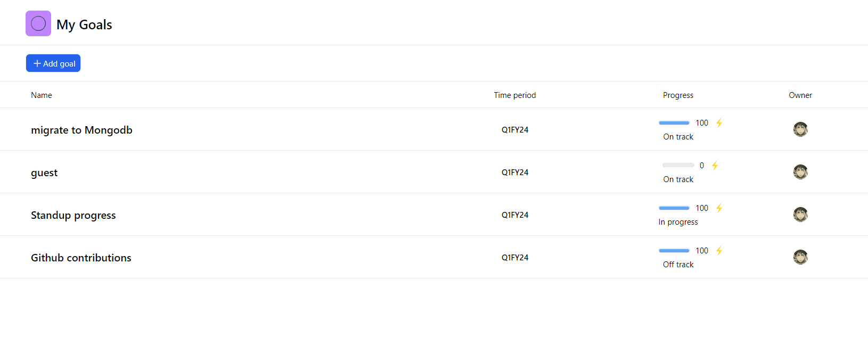Open owner avatar for Github contributions
The width and height of the screenshot is (868, 337).
(x=800, y=257)
